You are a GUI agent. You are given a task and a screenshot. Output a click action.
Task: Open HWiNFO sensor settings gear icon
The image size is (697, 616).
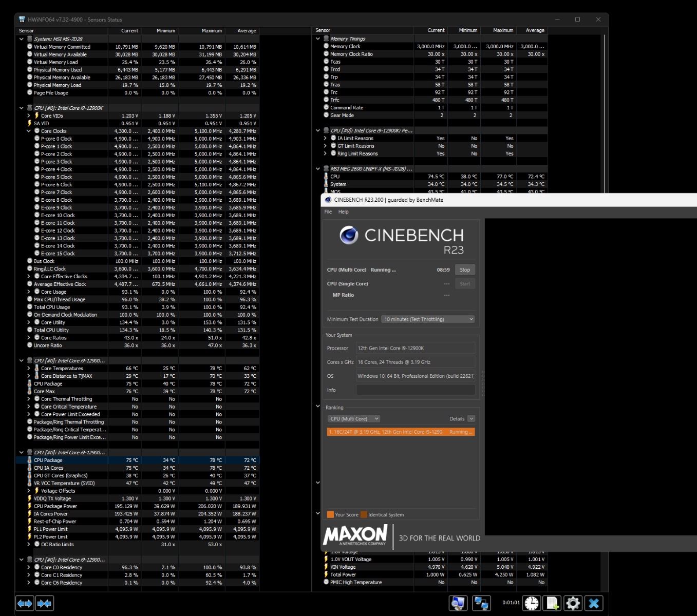click(x=573, y=603)
